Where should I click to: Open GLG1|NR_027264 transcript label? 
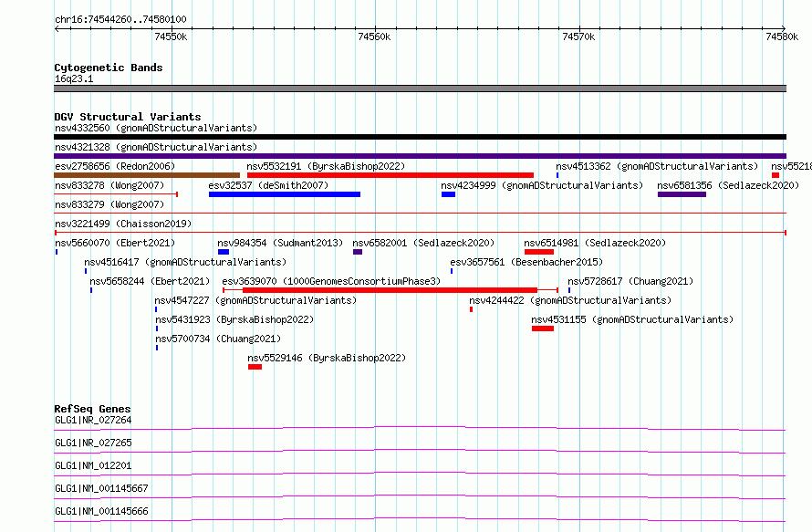pos(93,420)
